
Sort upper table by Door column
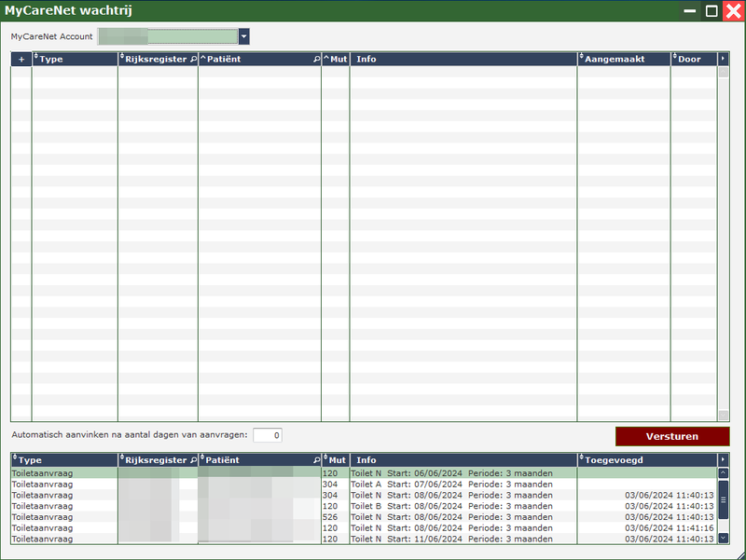[694, 60]
